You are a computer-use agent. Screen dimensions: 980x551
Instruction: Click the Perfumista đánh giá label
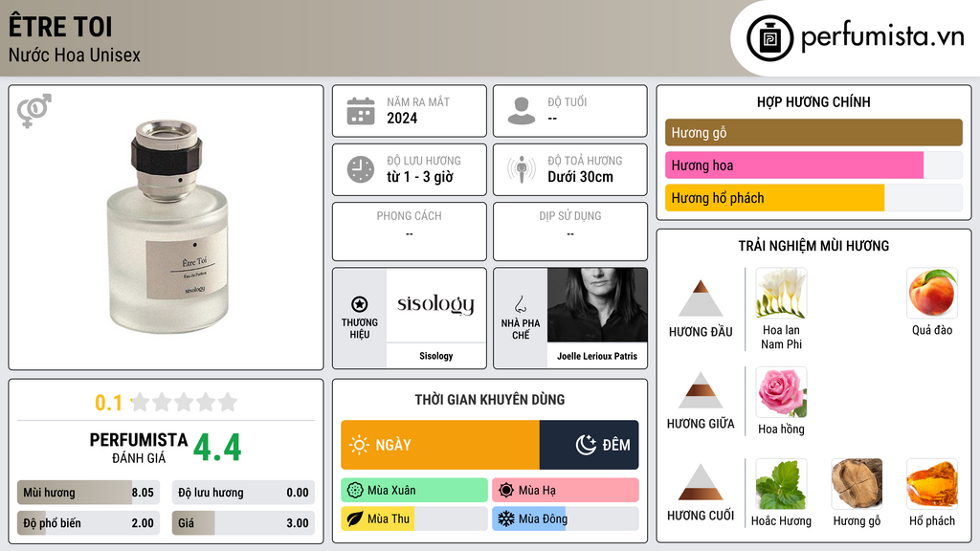pos(139,448)
